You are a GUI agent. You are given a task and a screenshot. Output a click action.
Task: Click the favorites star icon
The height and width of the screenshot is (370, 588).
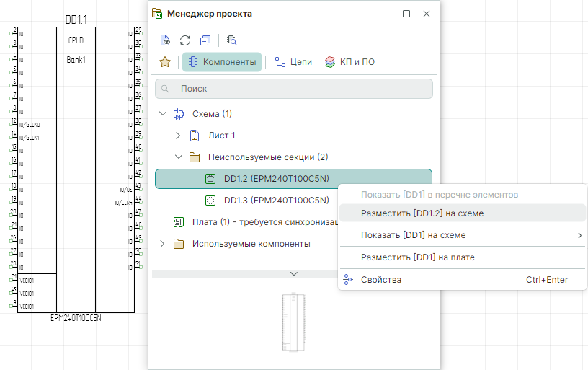(x=165, y=62)
